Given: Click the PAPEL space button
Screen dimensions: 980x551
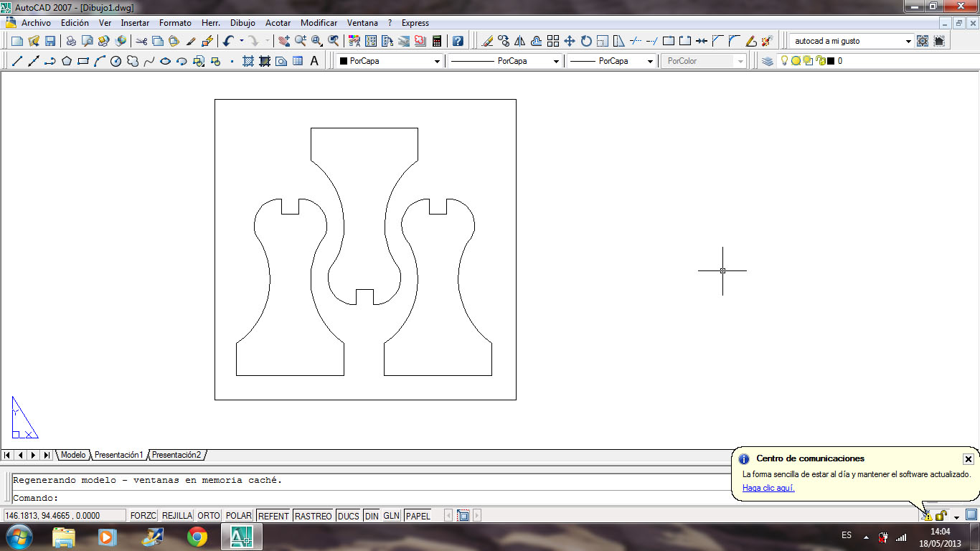Looking at the screenshot, I should point(418,516).
